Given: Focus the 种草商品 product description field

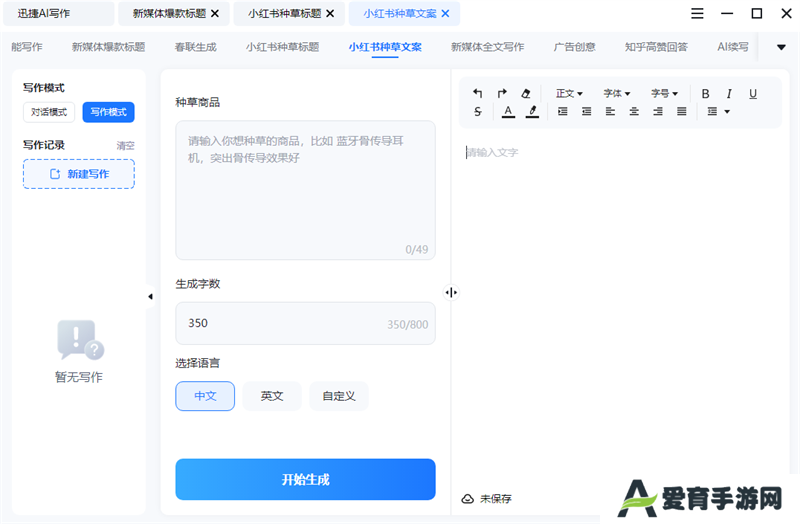Looking at the screenshot, I should (x=305, y=190).
